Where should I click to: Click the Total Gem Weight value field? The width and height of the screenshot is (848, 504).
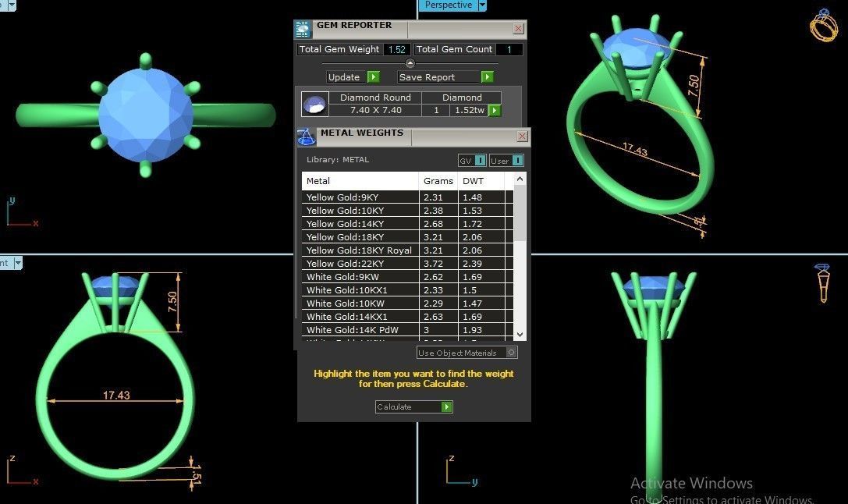[397, 49]
